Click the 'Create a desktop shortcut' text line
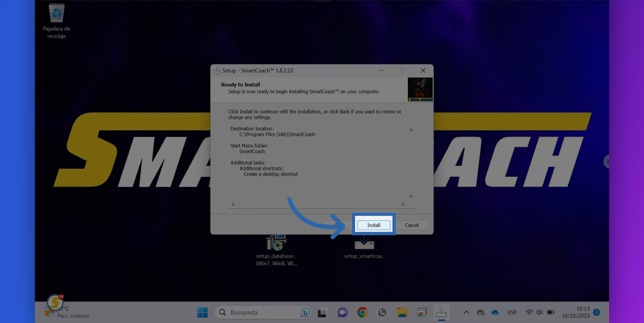The width and height of the screenshot is (644, 323). click(271, 174)
